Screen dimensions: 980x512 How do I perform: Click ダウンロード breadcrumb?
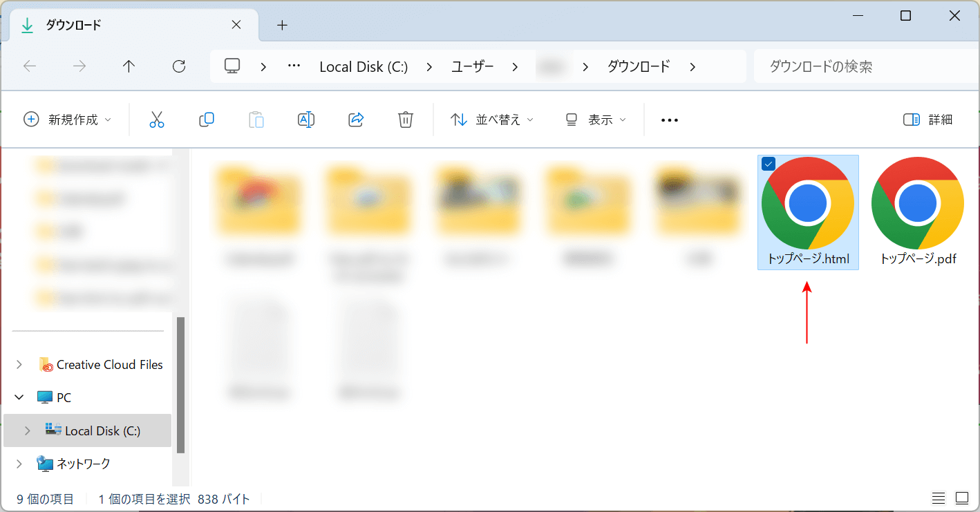point(639,67)
